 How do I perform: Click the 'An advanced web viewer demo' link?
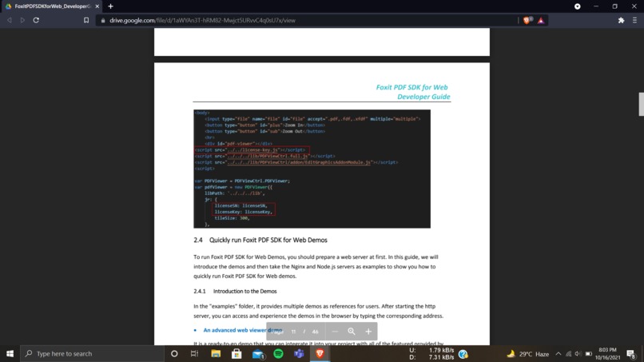point(243,330)
